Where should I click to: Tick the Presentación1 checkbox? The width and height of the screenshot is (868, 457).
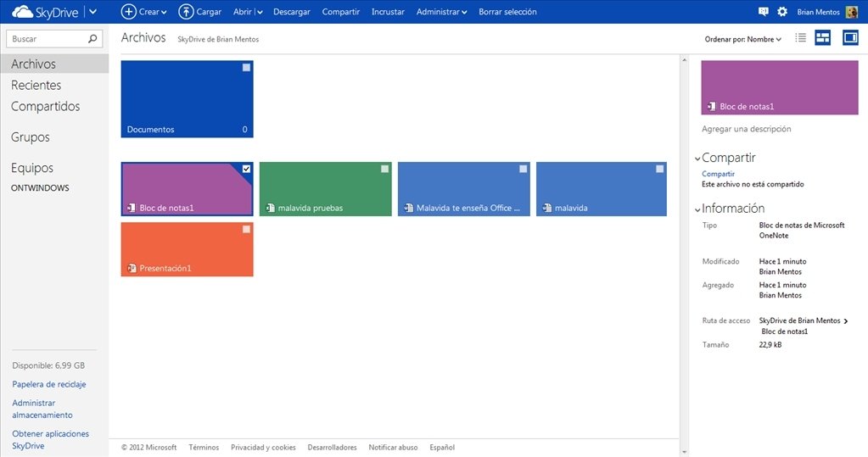tap(246, 229)
